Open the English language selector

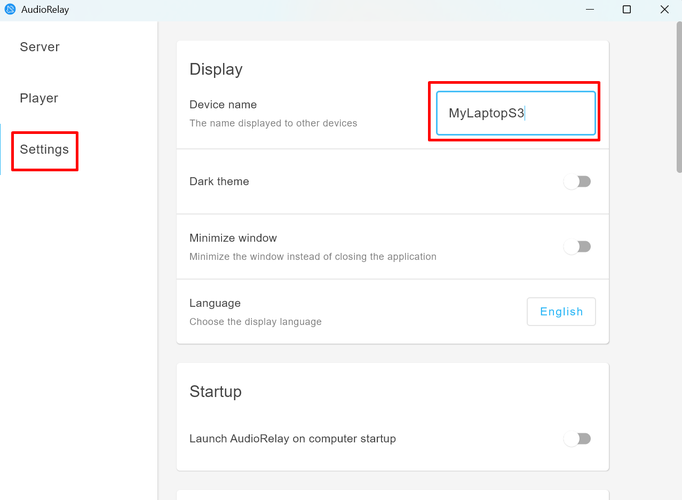(x=561, y=312)
